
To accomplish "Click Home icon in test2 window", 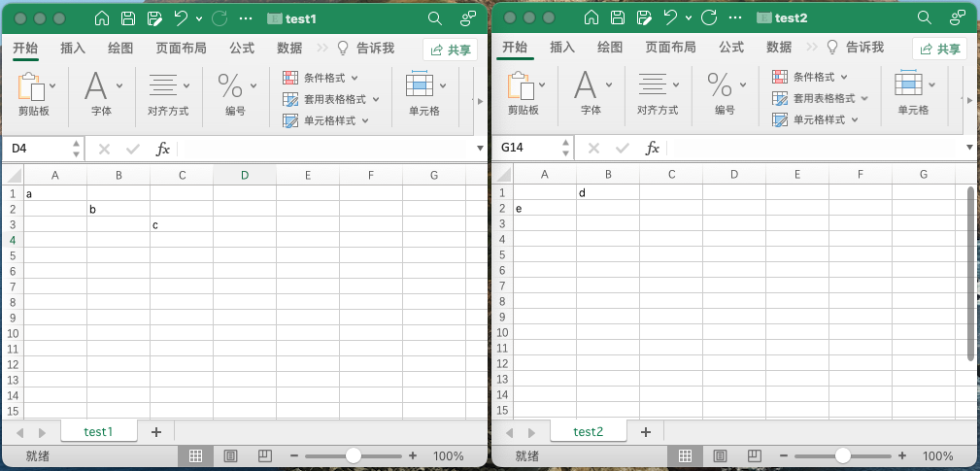I will tap(591, 18).
